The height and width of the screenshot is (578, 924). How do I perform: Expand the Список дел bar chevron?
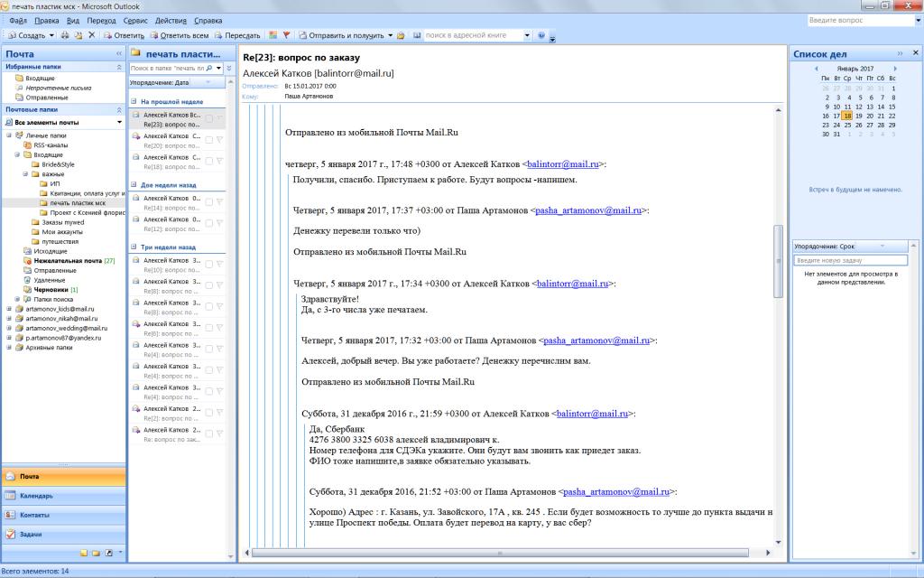coord(900,53)
